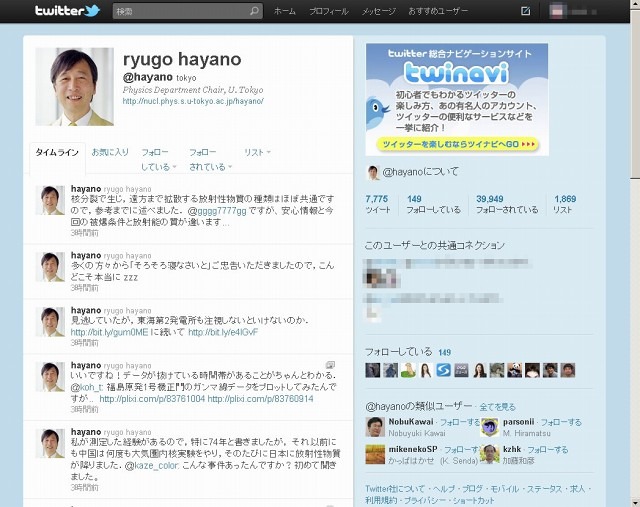Screen dimensions: 640x507
Task: Click the account avatar in the top bar
Action: pyautogui.click(x=556, y=11)
